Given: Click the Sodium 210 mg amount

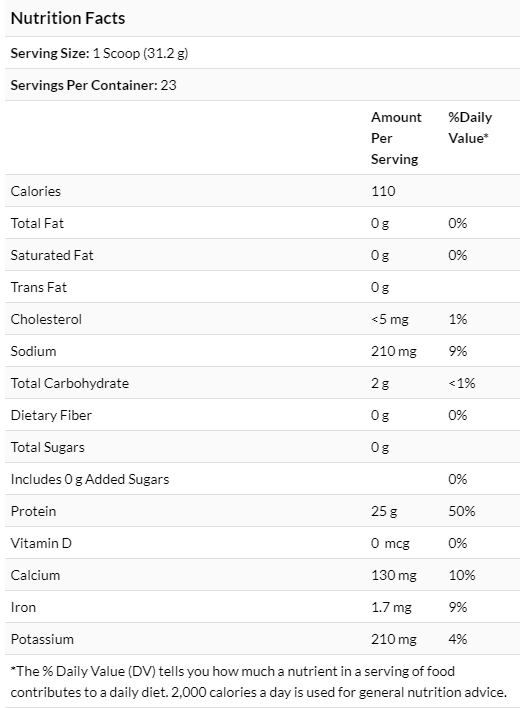Looking at the screenshot, I should click(394, 351).
